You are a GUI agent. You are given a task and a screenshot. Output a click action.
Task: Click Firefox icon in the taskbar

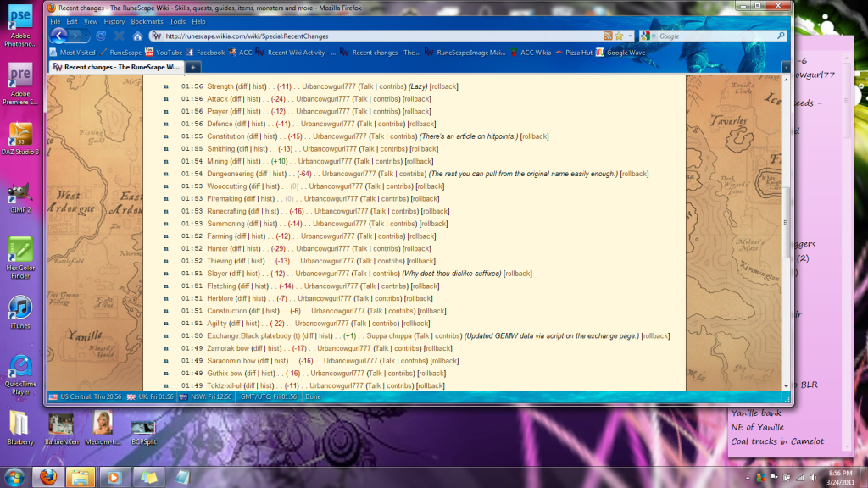coord(47,477)
